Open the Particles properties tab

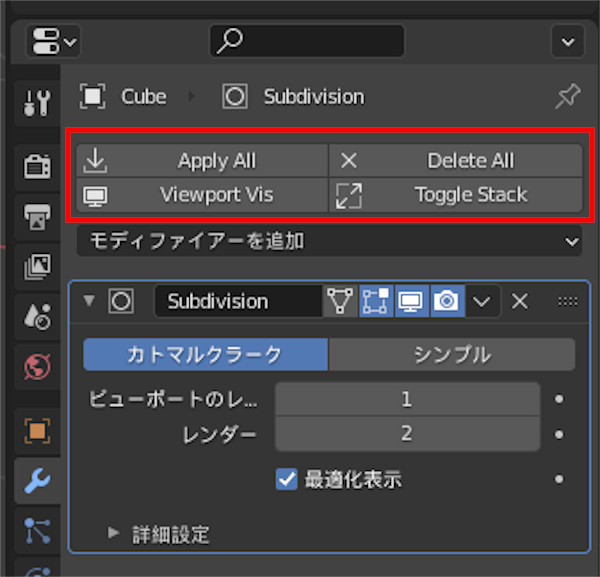(37, 530)
